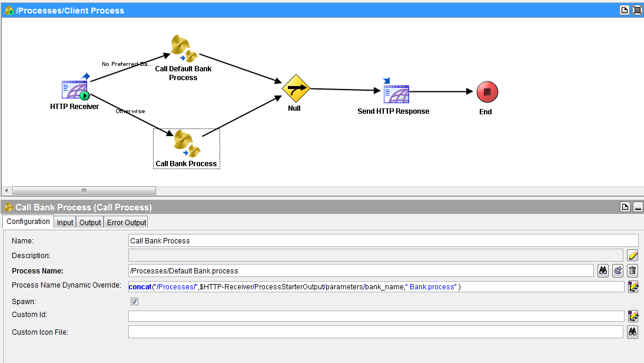
Task: Browse for a Custom Icon File with binoculars
Action: (633, 331)
